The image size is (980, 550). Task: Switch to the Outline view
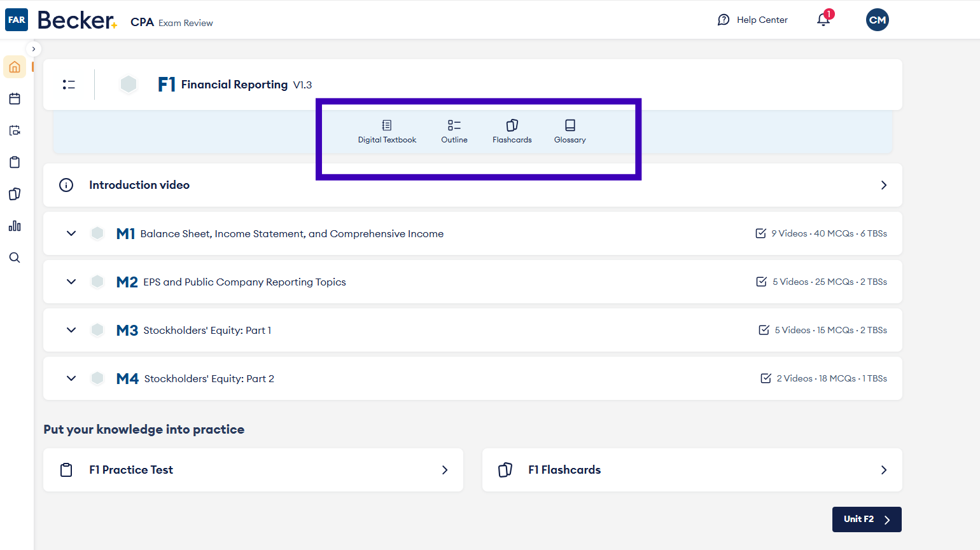pos(454,131)
